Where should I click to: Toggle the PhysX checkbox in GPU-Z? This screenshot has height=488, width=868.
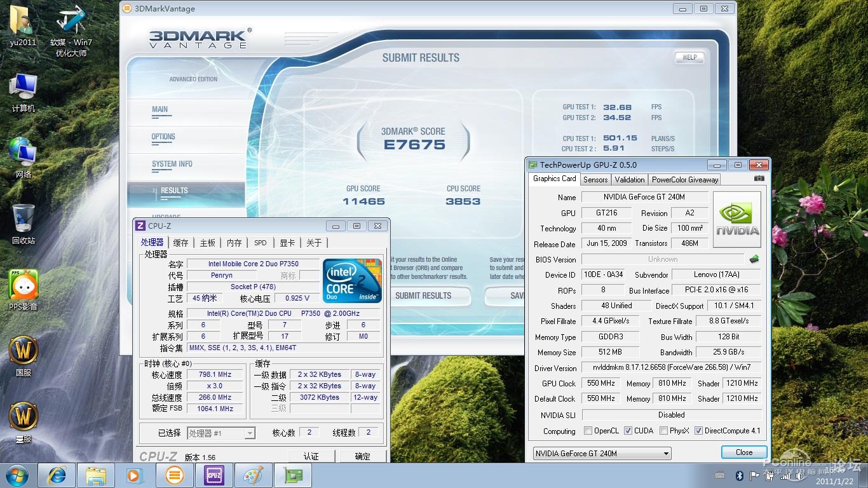pyautogui.click(x=663, y=431)
